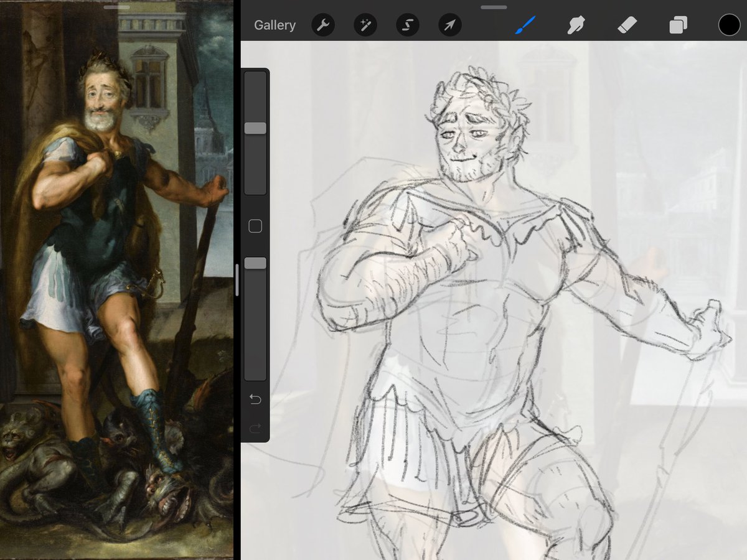The image size is (747, 560).
Task: Open the Gallery view
Action: pos(275,26)
